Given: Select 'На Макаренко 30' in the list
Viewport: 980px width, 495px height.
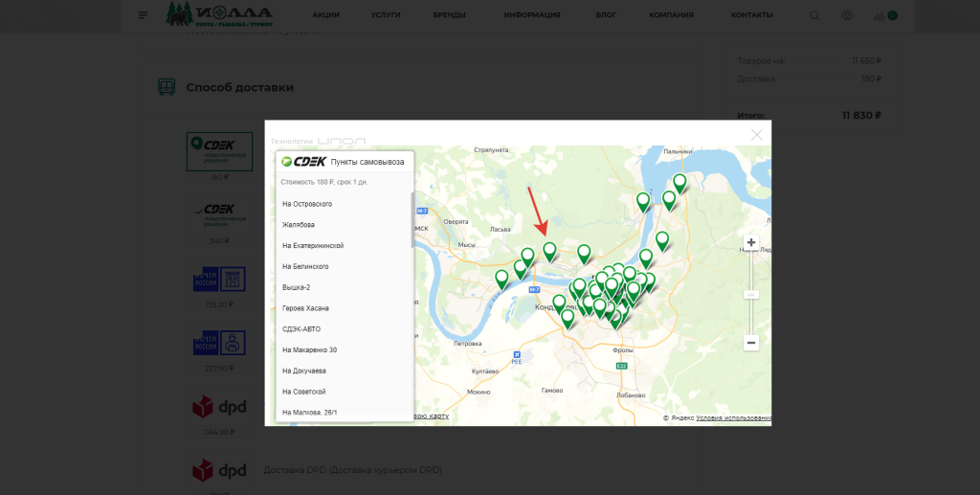Looking at the screenshot, I should click(x=309, y=350).
